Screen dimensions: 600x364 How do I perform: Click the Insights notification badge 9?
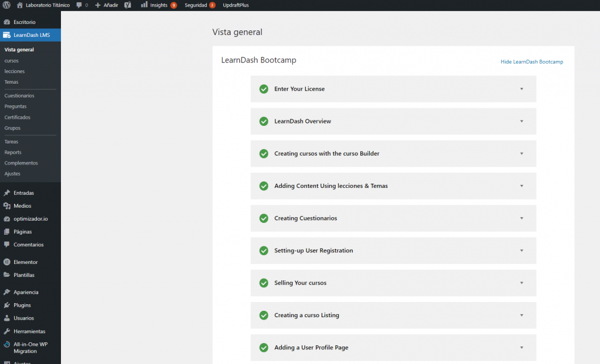pyautogui.click(x=173, y=5)
